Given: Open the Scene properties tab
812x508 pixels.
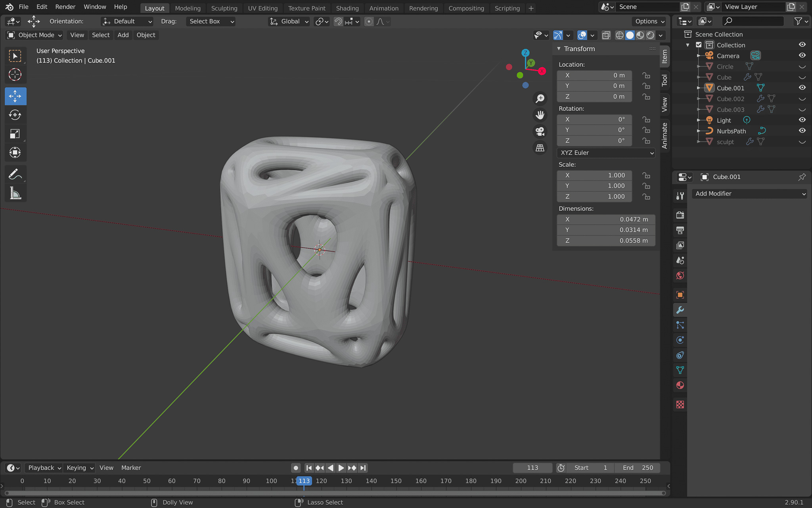Looking at the screenshot, I should click(680, 260).
